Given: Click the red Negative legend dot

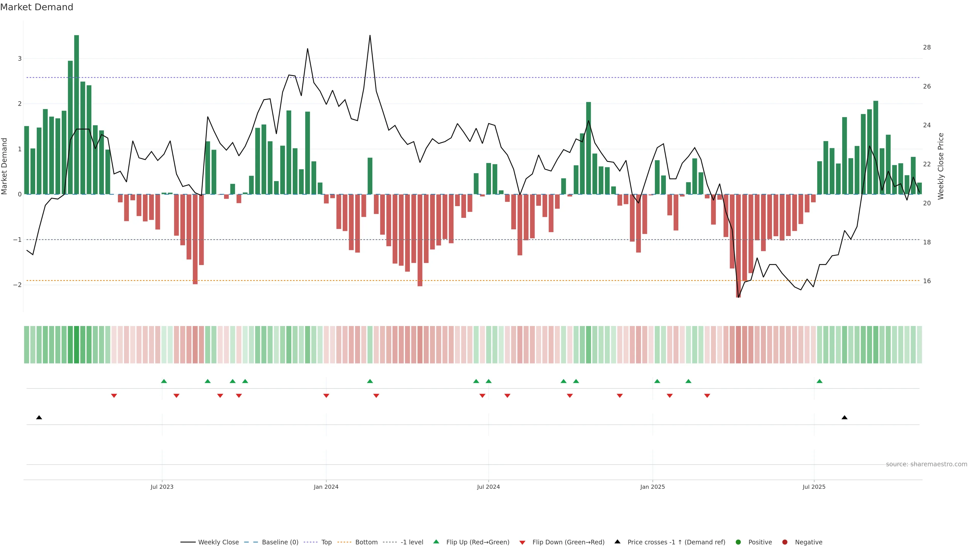Looking at the screenshot, I should tap(785, 542).
